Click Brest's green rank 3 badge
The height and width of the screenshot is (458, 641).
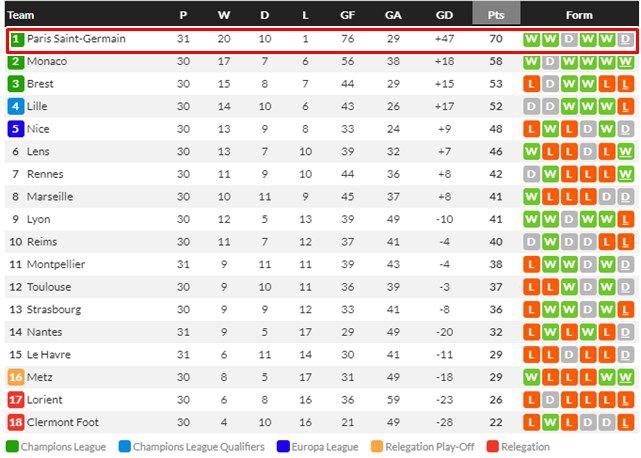coord(16,84)
